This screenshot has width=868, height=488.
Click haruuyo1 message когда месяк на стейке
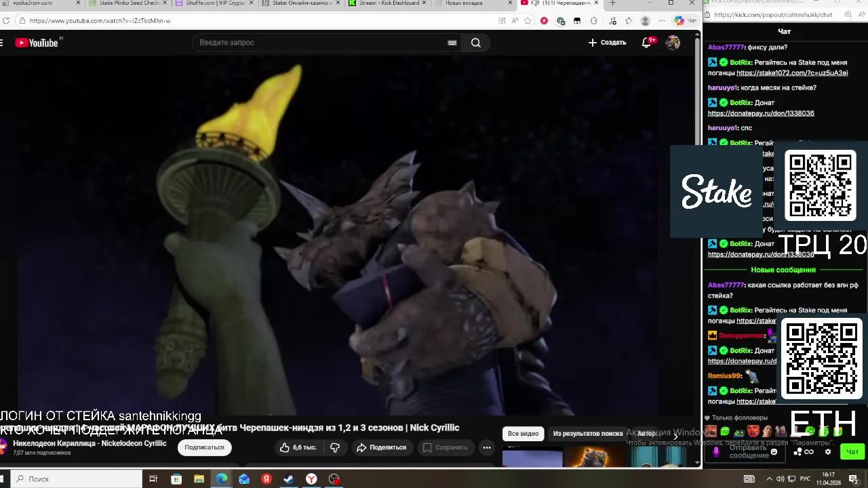[x=762, y=88]
